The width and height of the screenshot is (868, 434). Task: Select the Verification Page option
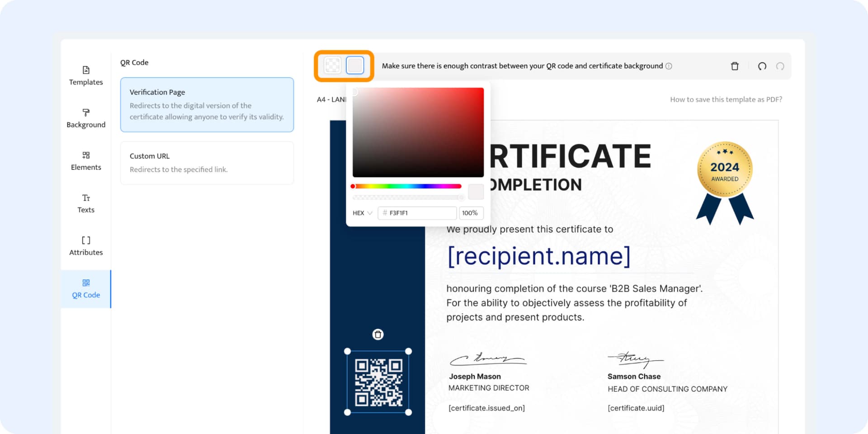click(207, 104)
